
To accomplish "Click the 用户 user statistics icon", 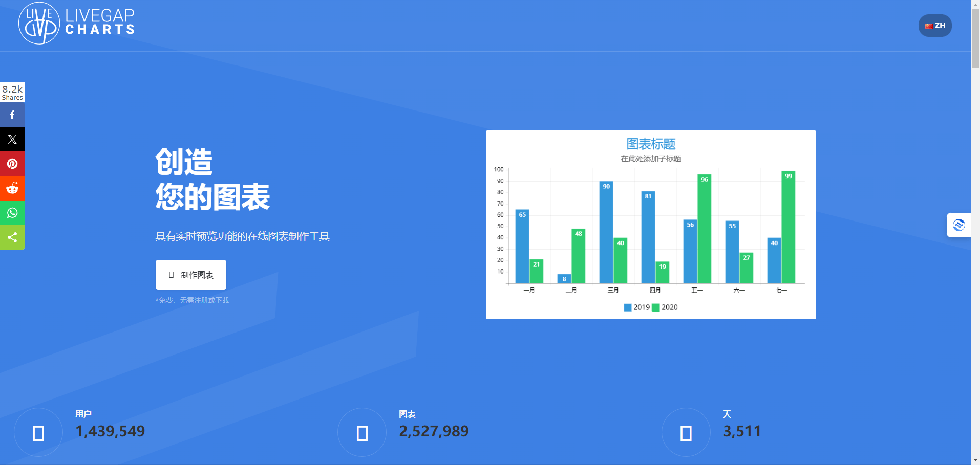I will click(38, 432).
